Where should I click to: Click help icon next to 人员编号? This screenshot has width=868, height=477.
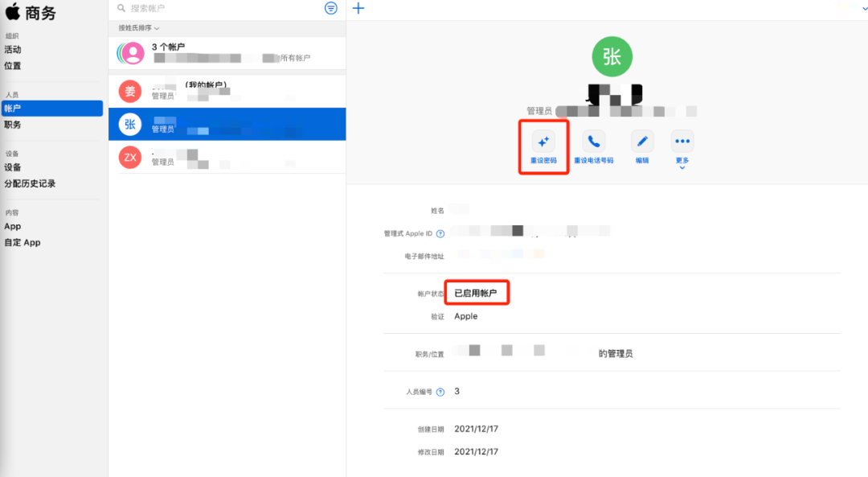click(x=440, y=393)
